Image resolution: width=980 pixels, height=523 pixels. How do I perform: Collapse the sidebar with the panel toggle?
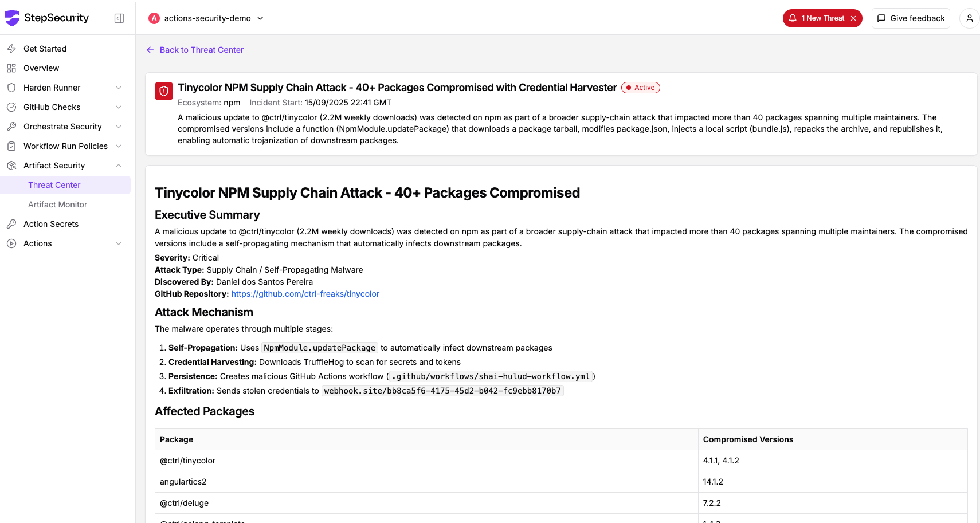click(x=119, y=18)
